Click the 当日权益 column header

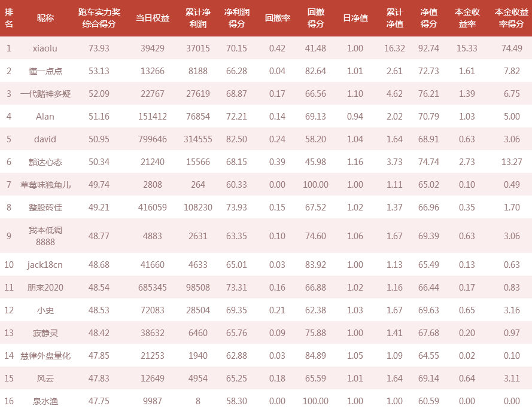(x=153, y=18)
